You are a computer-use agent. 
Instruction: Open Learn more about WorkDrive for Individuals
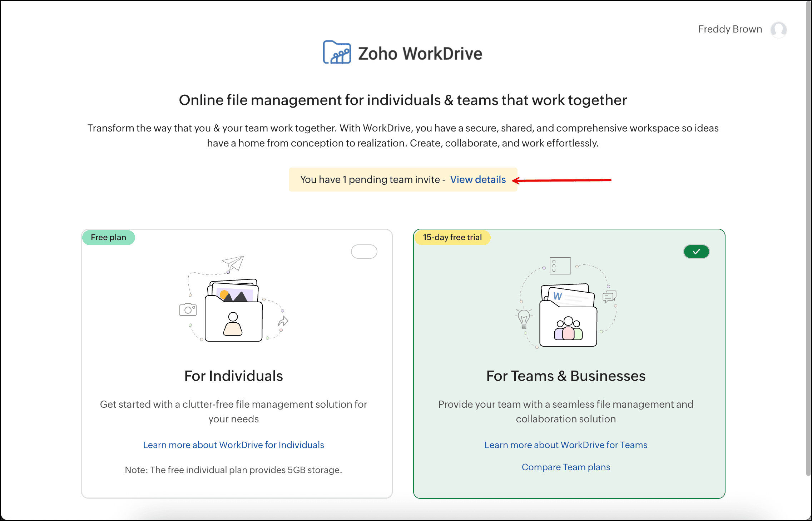233,445
